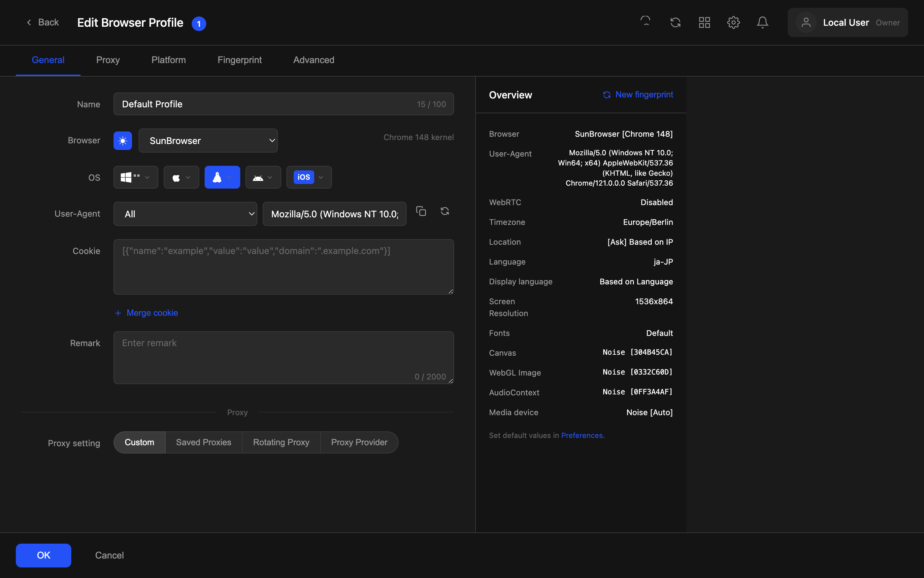Open the notifications bell
Viewport: 924px width, 578px height.
(762, 22)
